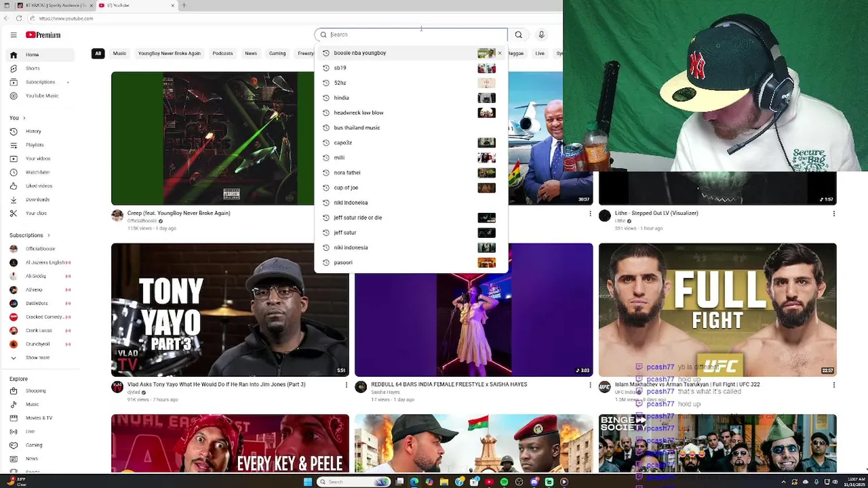Viewport: 868px width, 488px height.
Task: Choose 'jeff satur ride or die' suggestion
Action: [410, 218]
